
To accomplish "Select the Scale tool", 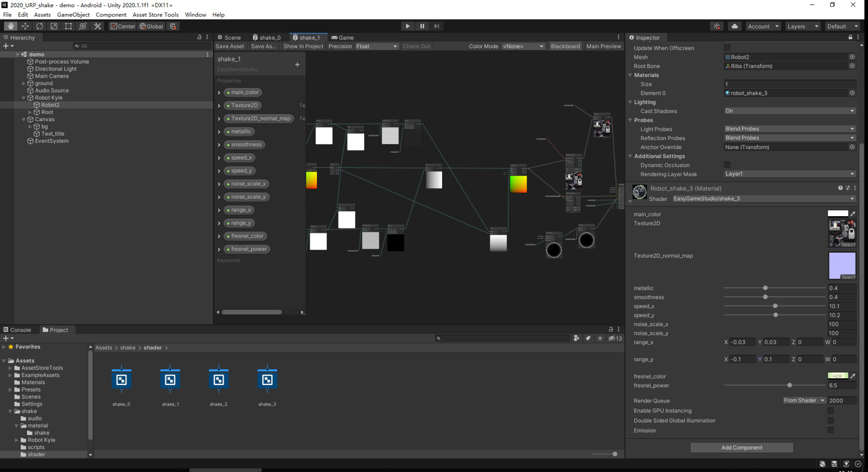I will [x=54, y=26].
